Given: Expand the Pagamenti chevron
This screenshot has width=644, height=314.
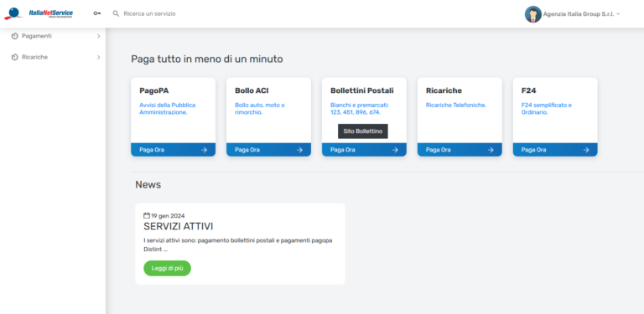Looking at the screenshot, I should pyautogui.click(x=99, y=36).
